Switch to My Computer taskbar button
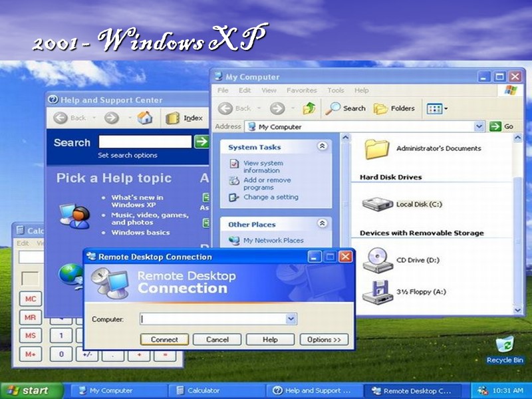Screen dimensions: 532x399 point(119,390)
